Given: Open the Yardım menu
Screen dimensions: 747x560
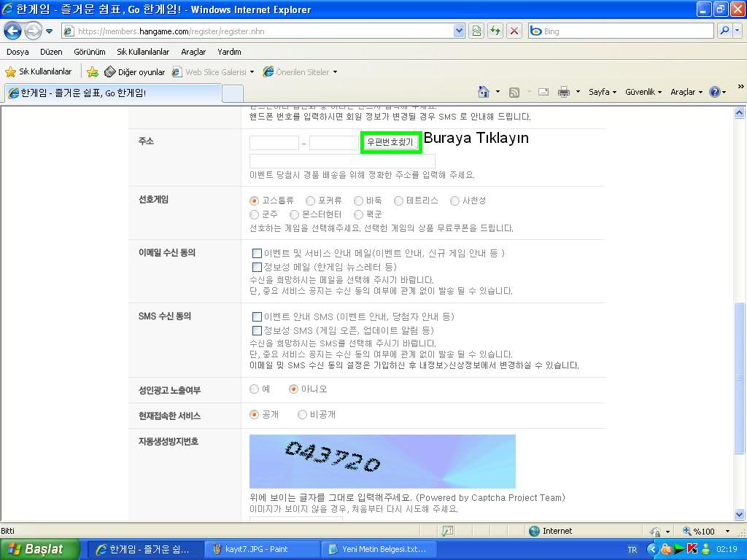Looking at the screenshot, I should pyautogui.click(x=229, y=52).
